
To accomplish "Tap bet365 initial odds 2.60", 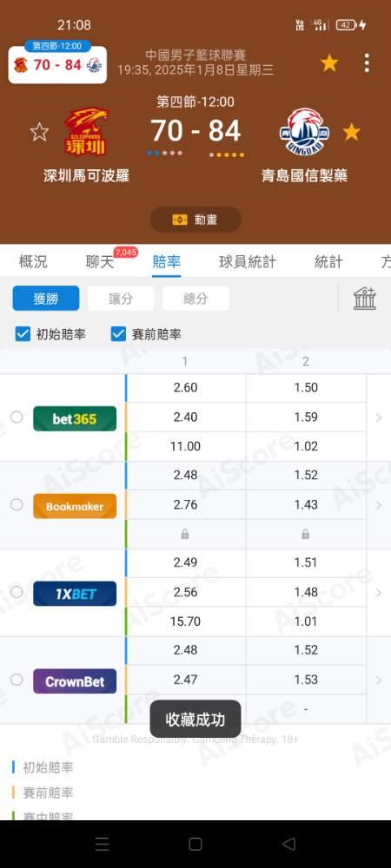I will (186, 387).
